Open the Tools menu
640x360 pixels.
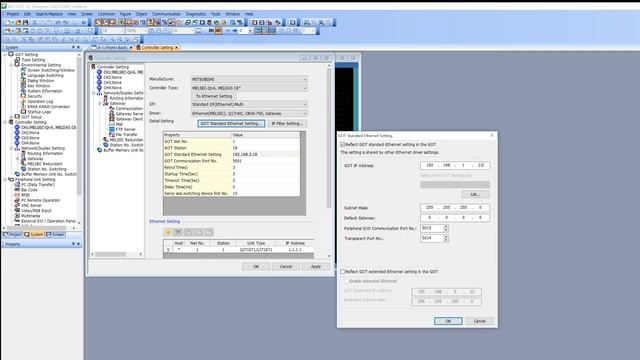pos(216,14)
